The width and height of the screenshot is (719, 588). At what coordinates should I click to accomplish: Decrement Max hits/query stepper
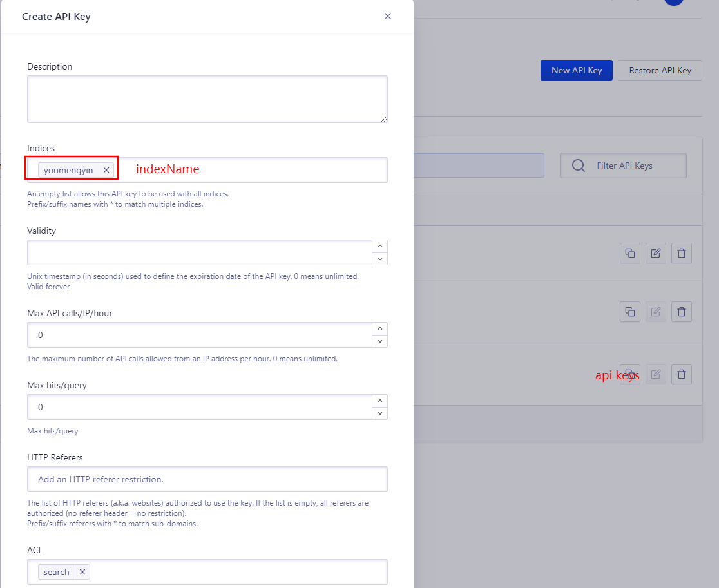tap(379, 413)
